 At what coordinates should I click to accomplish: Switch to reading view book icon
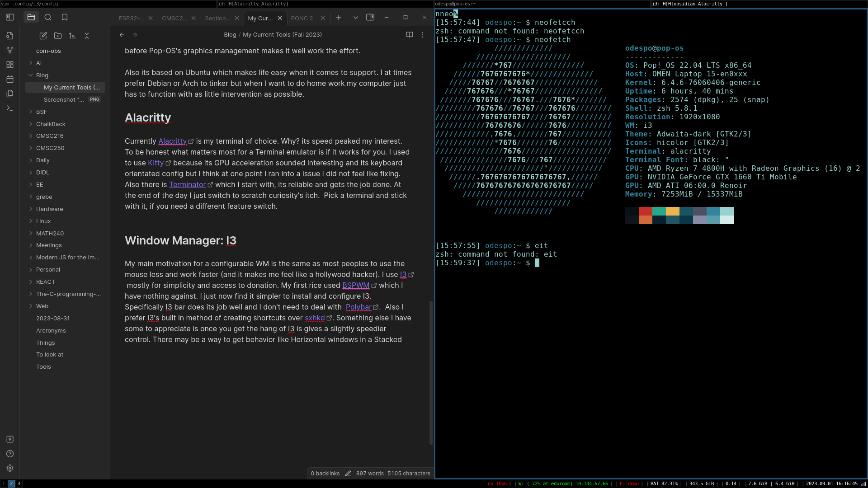410,35
